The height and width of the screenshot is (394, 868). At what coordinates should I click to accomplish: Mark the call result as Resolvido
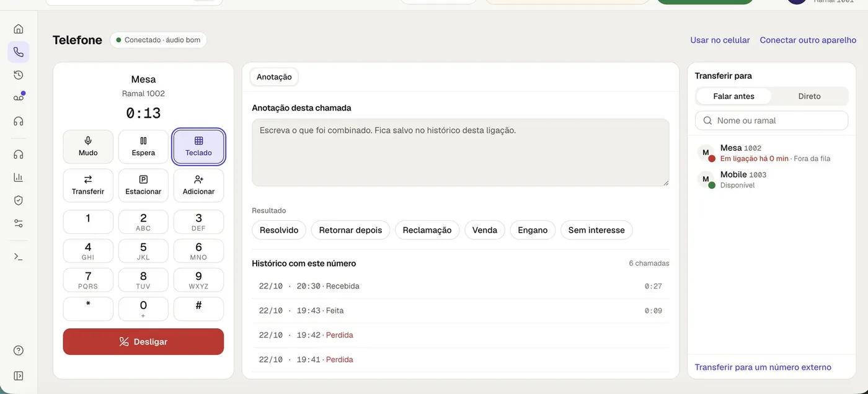coord(279,230)
